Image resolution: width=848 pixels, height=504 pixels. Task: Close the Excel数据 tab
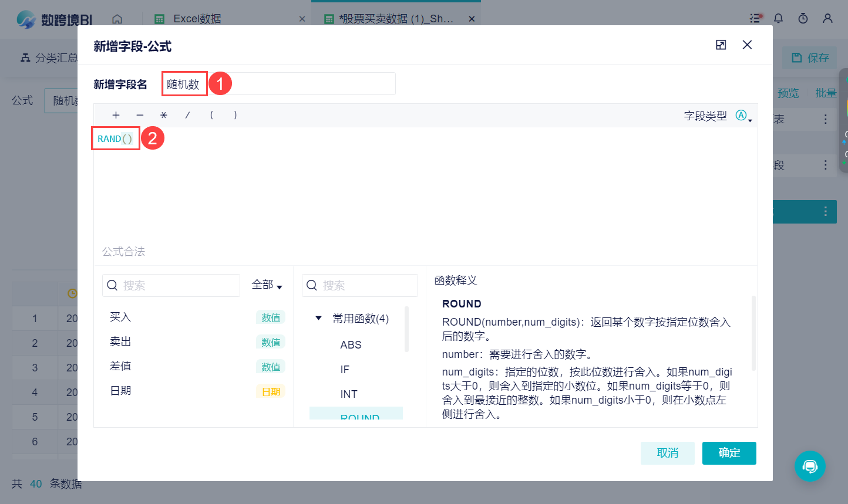point(302,19)
